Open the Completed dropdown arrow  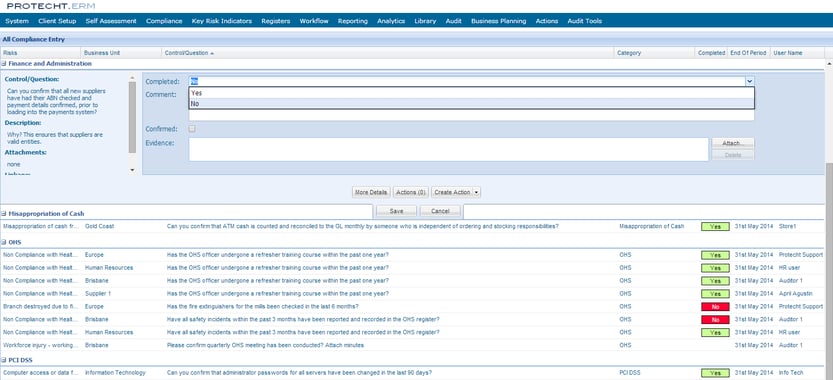click(x=749, y=81)
